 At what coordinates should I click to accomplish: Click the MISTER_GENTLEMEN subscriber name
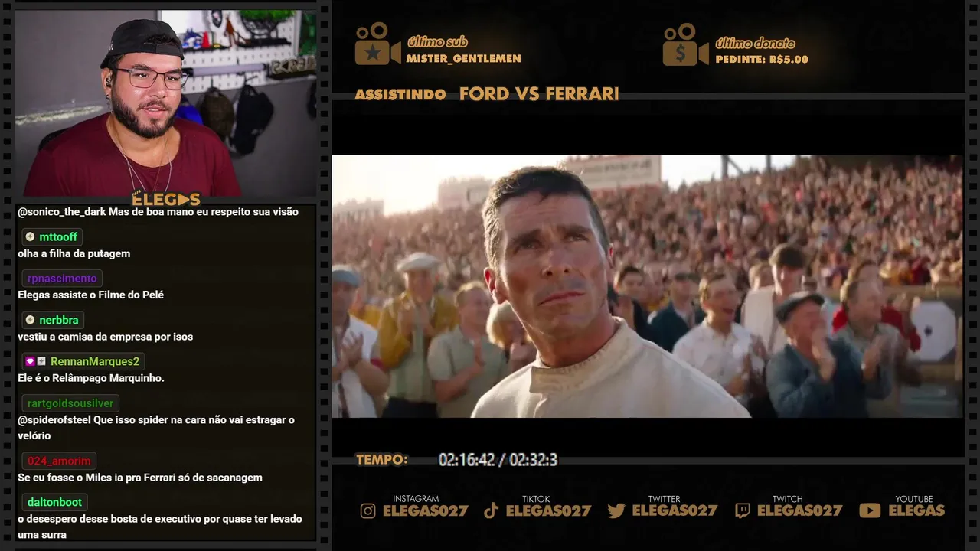tap(463, 58)
